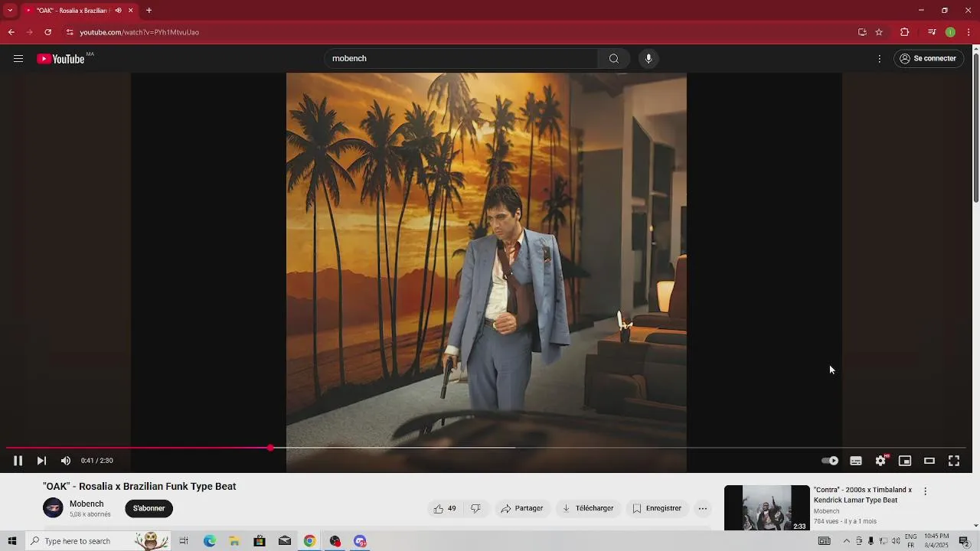Screen dimensions: 980x551
Task: Close the OAK YouTube tab
Action: [x=130, y=11]
